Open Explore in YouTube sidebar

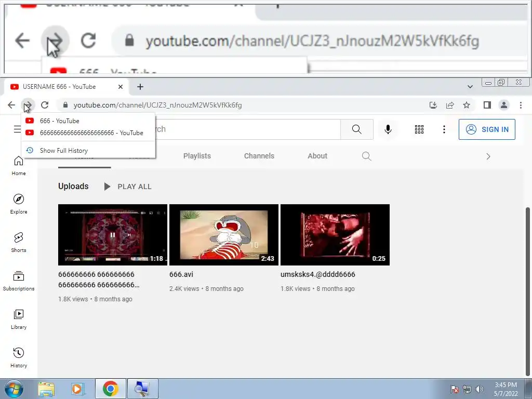tap(19, 204)
